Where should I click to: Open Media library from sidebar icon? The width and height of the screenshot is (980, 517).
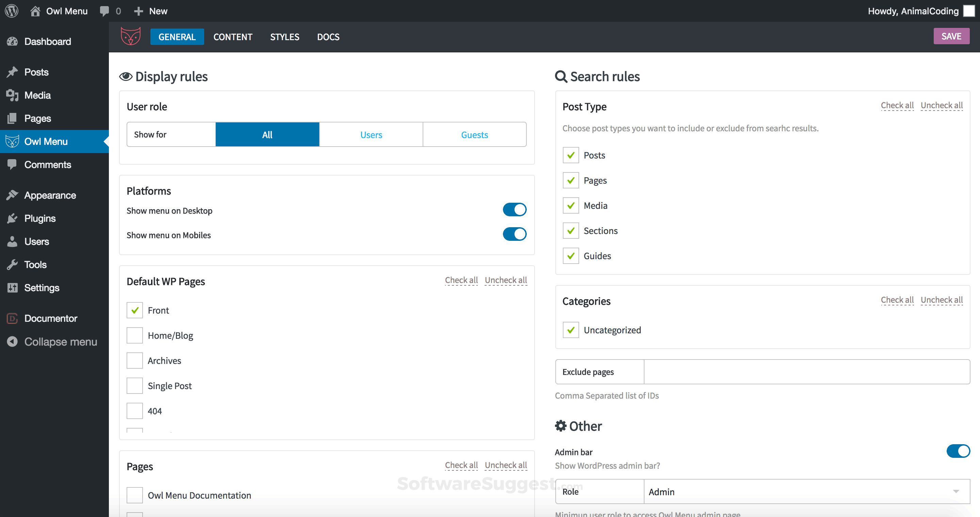12,95
